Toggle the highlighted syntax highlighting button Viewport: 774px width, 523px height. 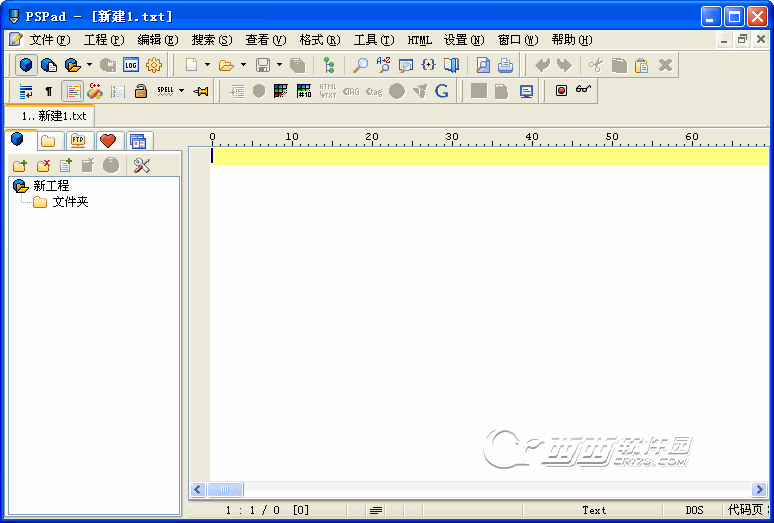point(73,91)
